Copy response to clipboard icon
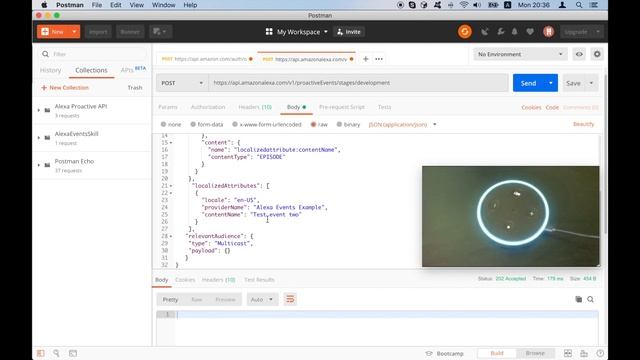 [579, 299]
